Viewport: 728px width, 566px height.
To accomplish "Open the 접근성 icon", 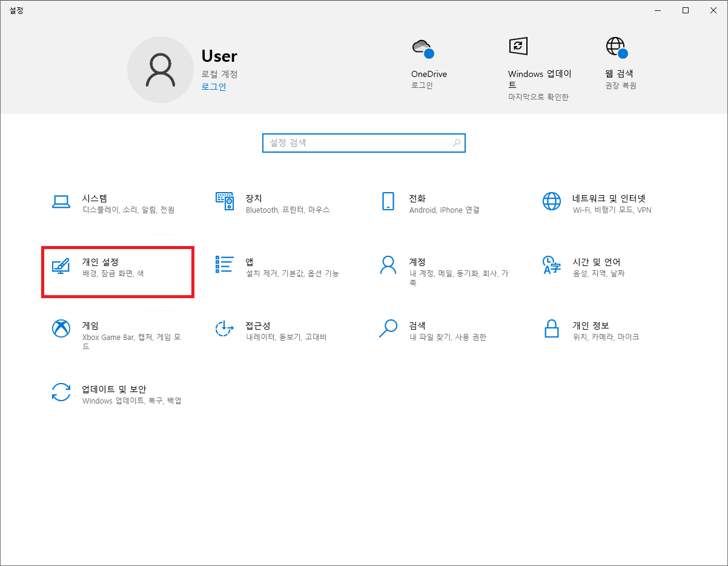I will (225, 328).
